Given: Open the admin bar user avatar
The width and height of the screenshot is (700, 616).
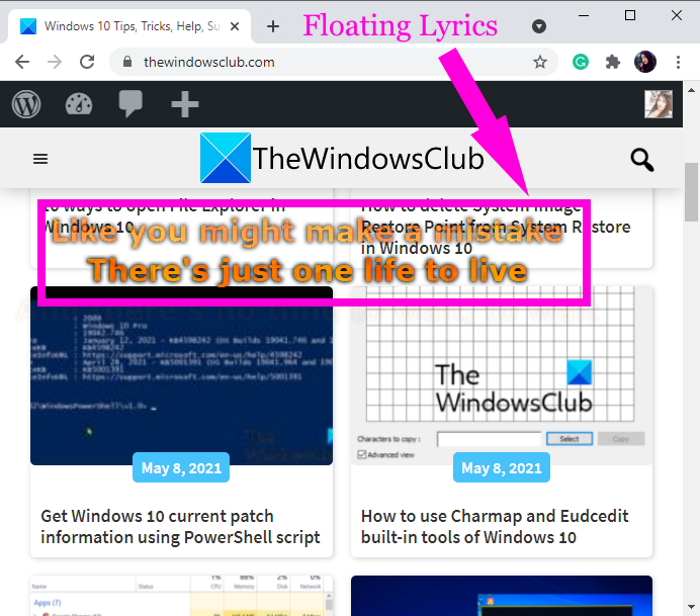Looking at the screenshot, I should click(x=658, y=104).
